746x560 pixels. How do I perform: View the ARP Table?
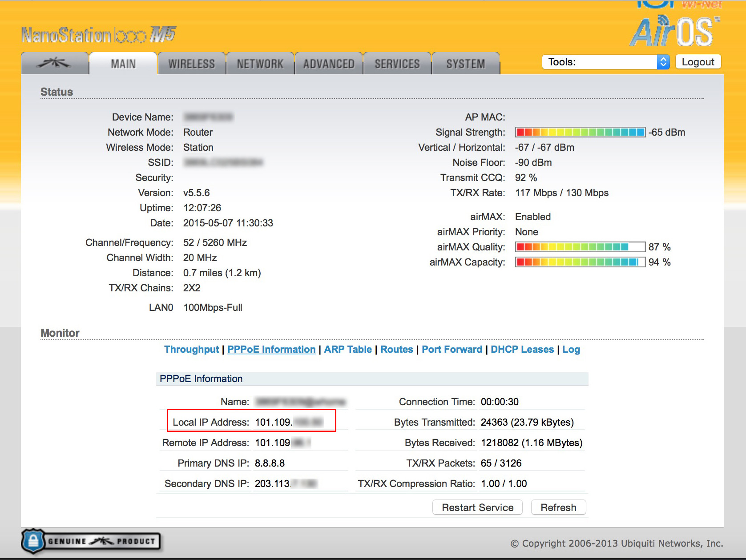(348, 350)
